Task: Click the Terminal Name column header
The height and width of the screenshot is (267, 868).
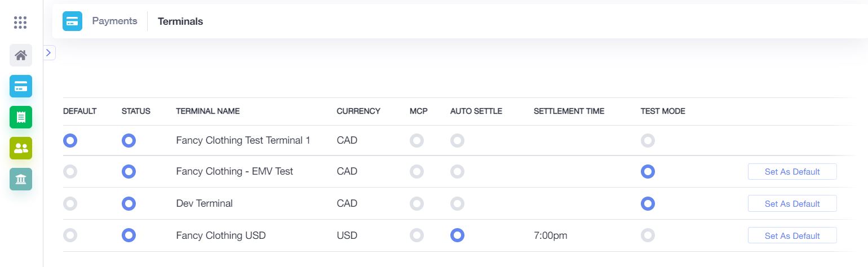Action: click(208, 111)
